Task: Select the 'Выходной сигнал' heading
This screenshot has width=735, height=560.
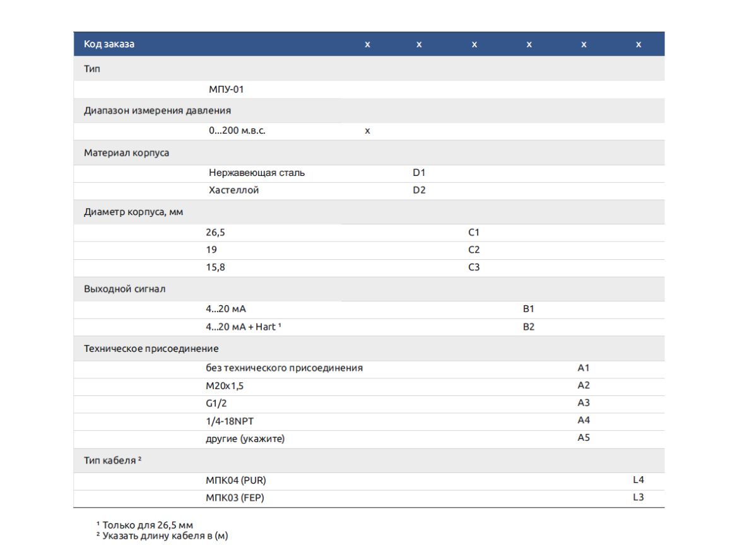Action: pyautogui.click(x=124, y=289)
